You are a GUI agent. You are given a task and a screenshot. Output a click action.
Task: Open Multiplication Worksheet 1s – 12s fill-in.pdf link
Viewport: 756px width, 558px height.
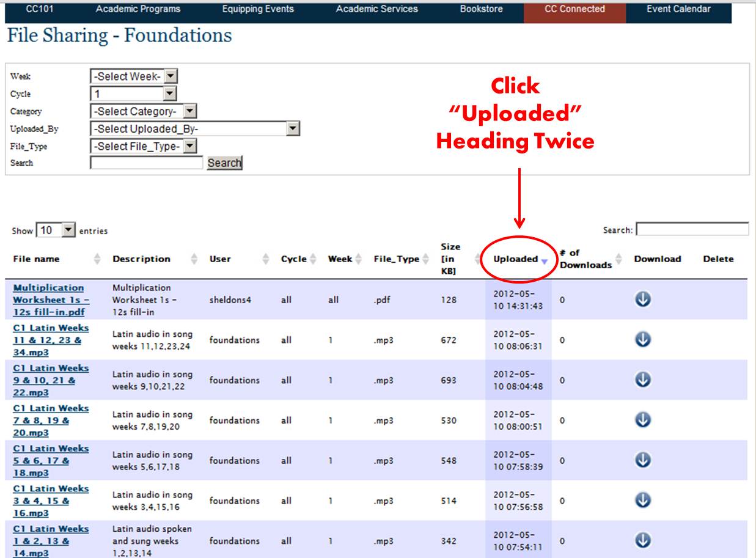coord(51,300)
